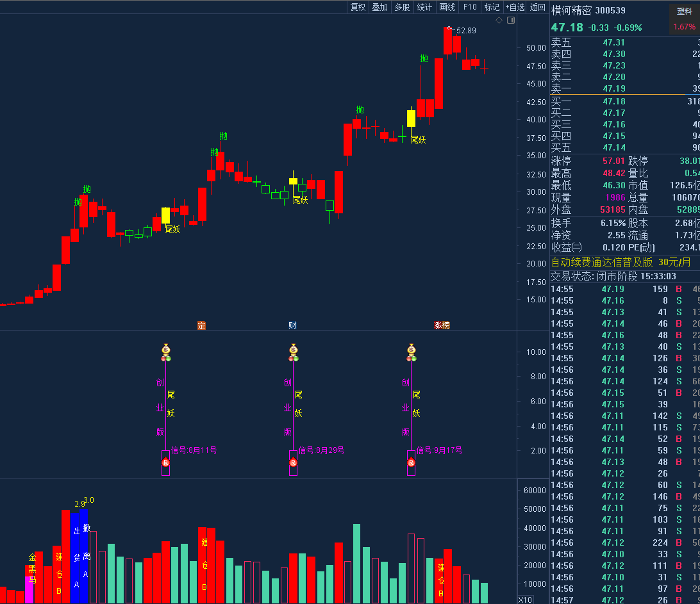Add stock via +自选 button
This screenshot has width=700, height=604.
515,7
